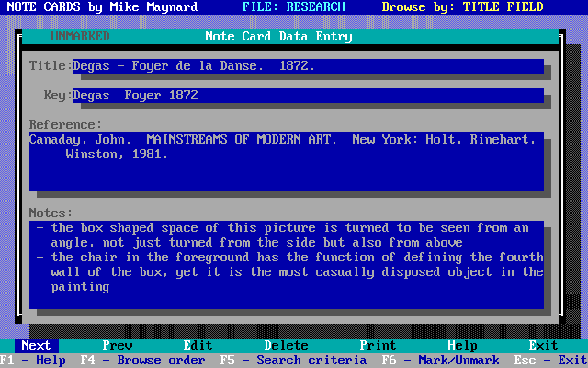Click the note line starting 'the box shaped space'

(x=290, y=228)
